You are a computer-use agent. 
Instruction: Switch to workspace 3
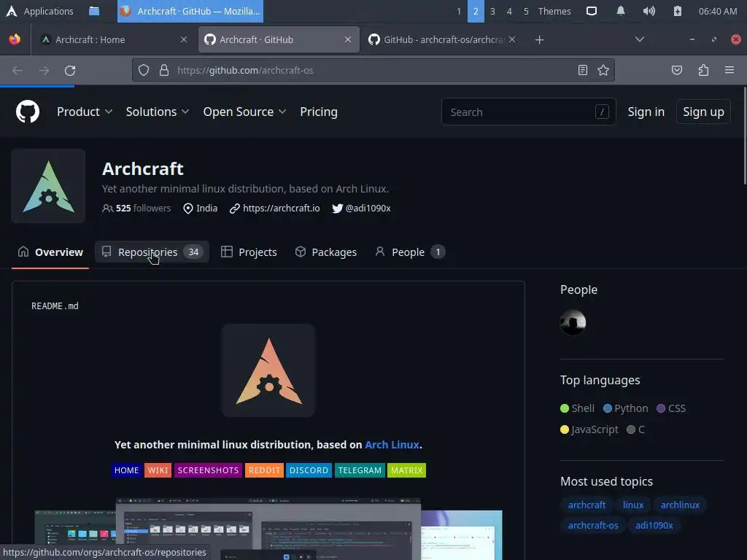pyautogui.click(x=492, y=11)
